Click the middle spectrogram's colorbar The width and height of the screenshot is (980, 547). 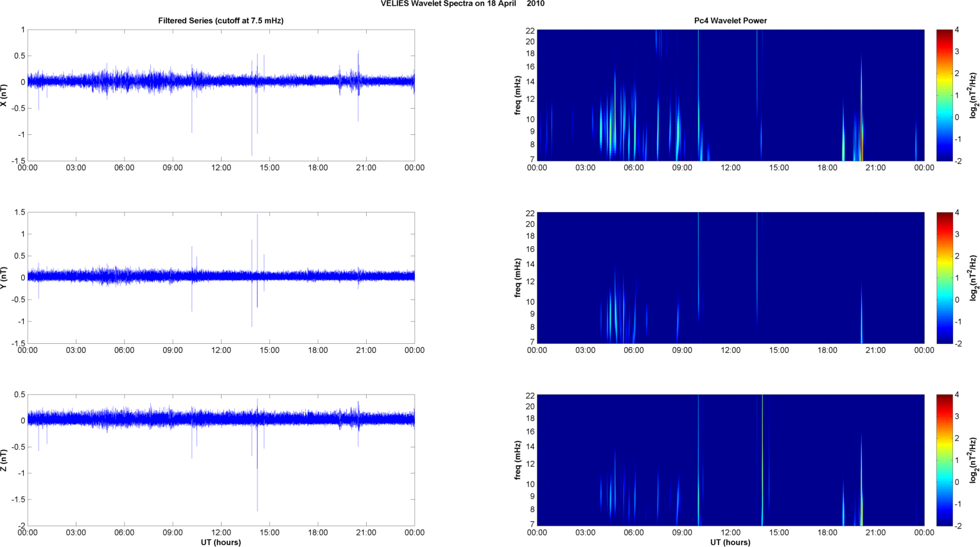944,278
